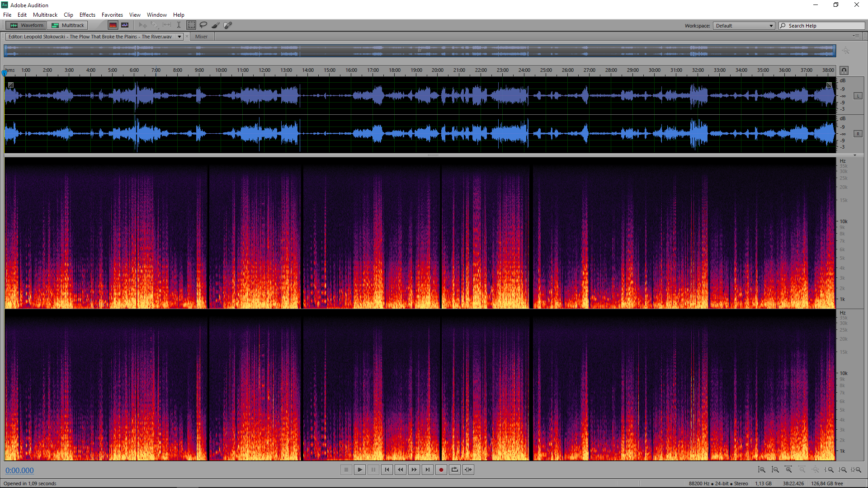Select the Spot Healing Brush tool
The width and height of the screenshot is (868, 488).
[x=228, y=25]
